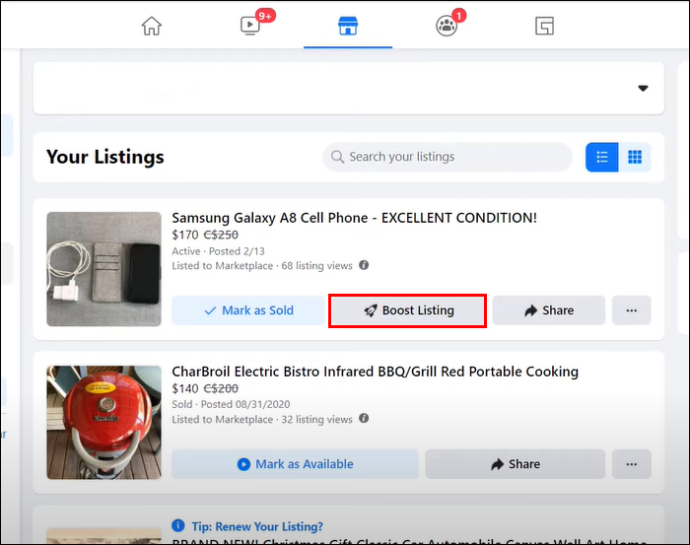Open the Groups tab
The height and width of the screenshot is (545, 690).
[x=446, y=26]
